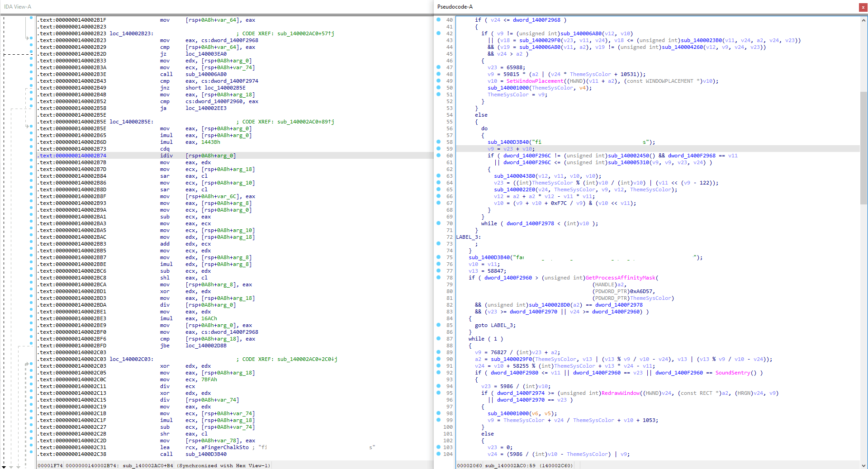Click the jump arrow at loc_140002B23

(x=27, y=38)
